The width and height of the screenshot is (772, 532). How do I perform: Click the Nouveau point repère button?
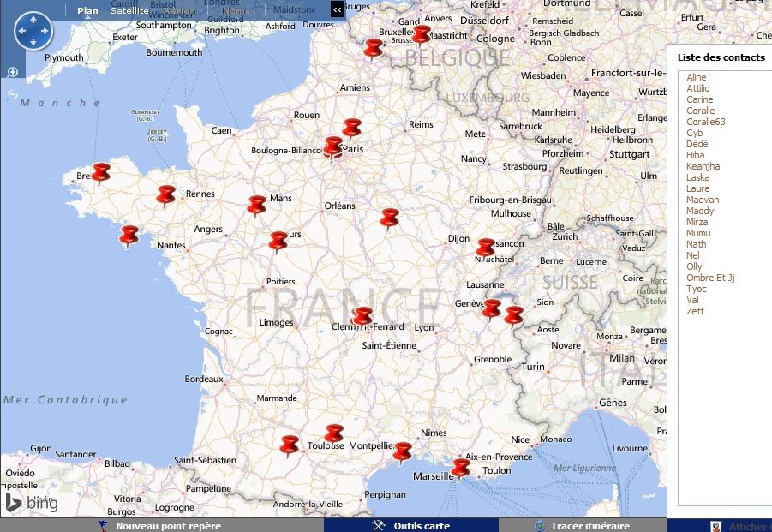click(168, 526)
